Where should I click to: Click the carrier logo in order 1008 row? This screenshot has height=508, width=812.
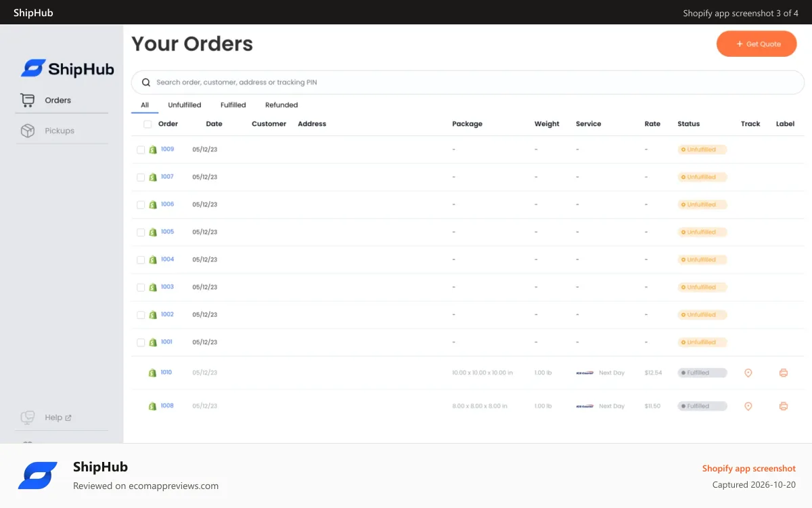tap(585, 406)
